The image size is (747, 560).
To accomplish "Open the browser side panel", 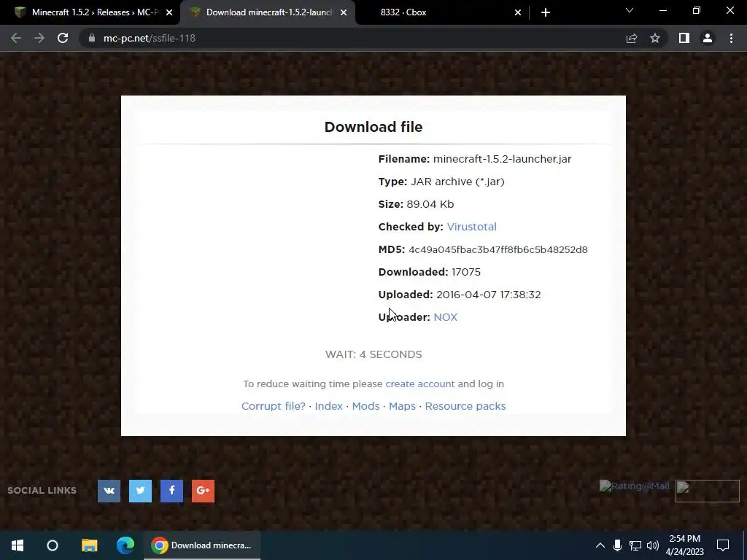I will [x=684, y=38].
